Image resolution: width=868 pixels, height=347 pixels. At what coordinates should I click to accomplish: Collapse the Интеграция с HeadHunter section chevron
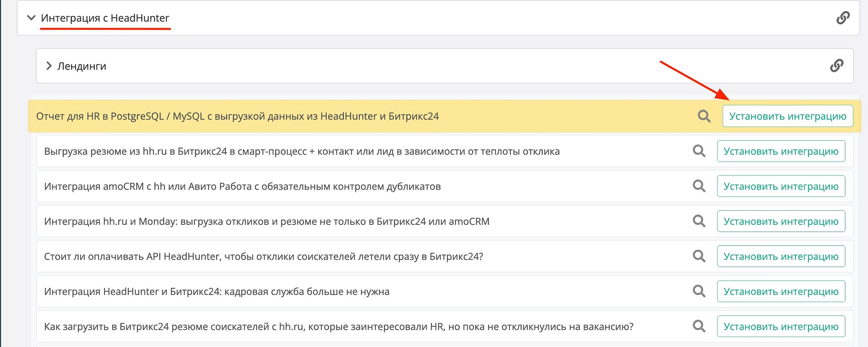[31, 18]
